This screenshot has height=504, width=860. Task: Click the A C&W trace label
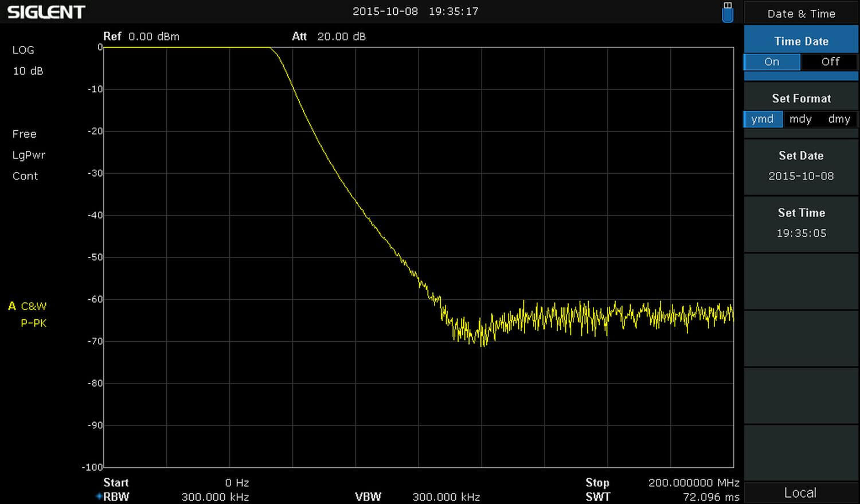[28, 306]
